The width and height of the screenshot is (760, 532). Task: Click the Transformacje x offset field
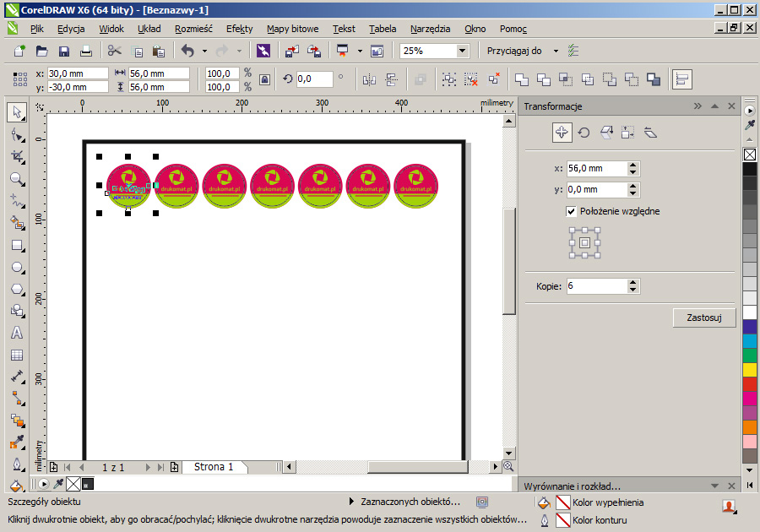pos(597,168)
